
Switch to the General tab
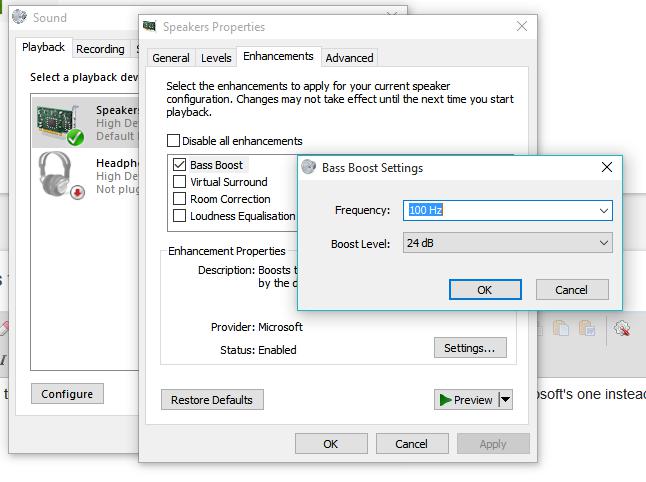pyautogui.click(x=171, y=58)
